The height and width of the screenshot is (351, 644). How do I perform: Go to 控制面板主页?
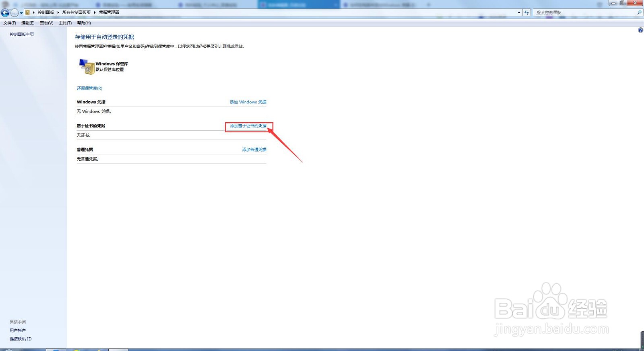click(22, 35)
